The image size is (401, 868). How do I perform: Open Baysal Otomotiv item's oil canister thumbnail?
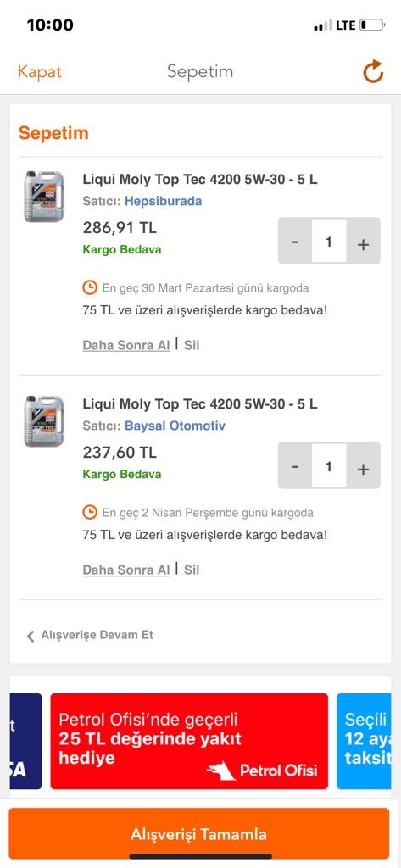coord(44,421)
